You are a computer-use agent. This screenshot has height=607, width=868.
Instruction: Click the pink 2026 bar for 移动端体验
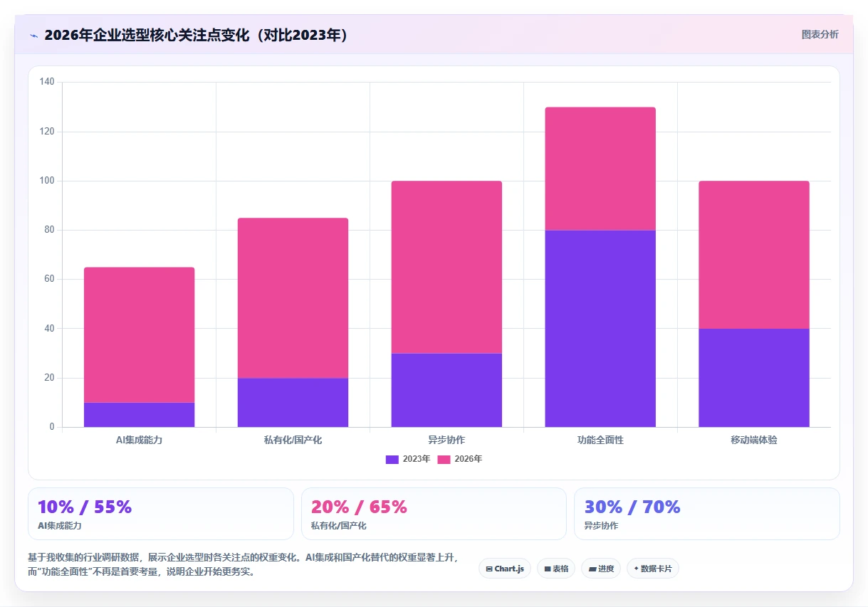[754, 255]
